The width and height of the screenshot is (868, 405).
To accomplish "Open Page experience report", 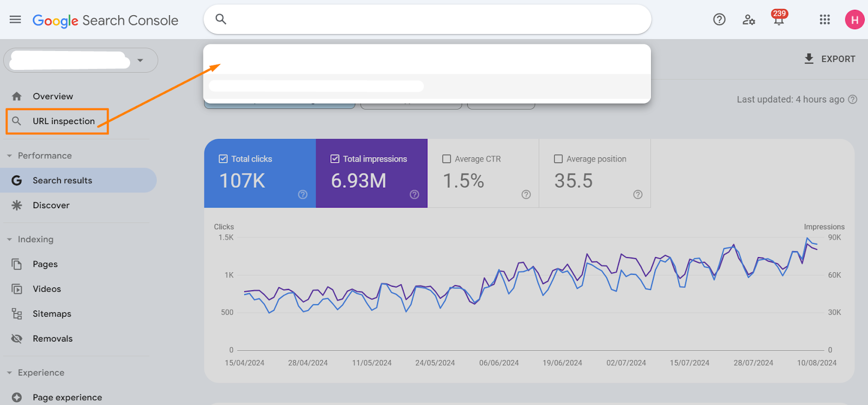I will 67,397.
